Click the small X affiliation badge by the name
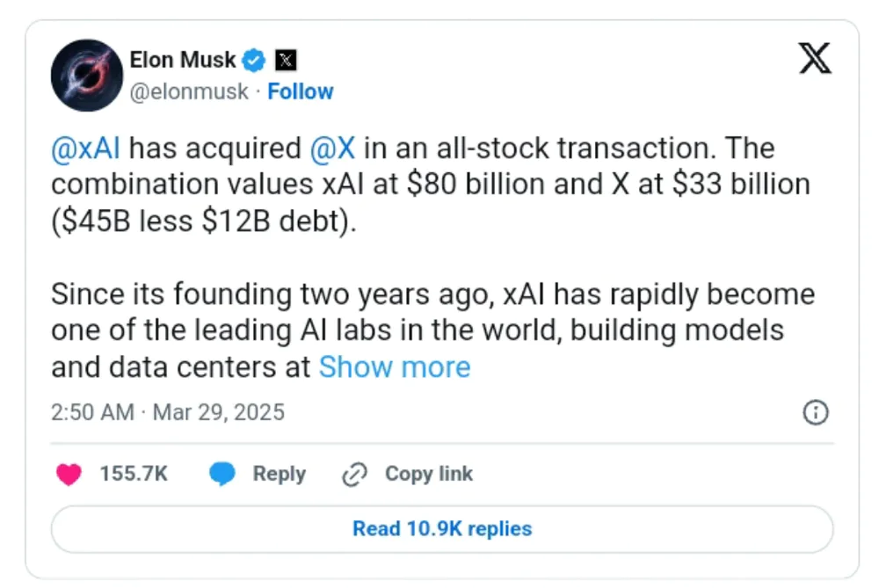The width and height of the screenshot is (879, 588). pyautogui.click(x=286, y=61)
